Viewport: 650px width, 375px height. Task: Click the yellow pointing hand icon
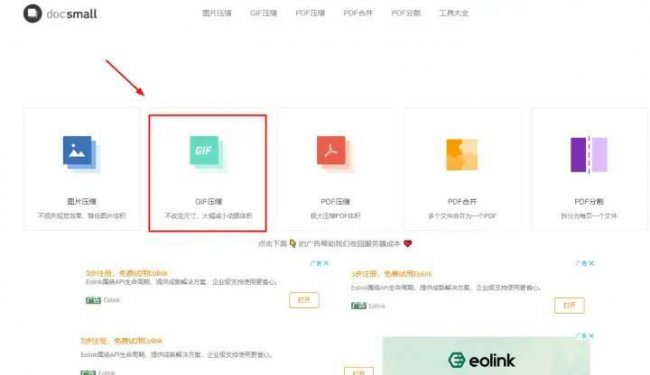tap(293, 243)
